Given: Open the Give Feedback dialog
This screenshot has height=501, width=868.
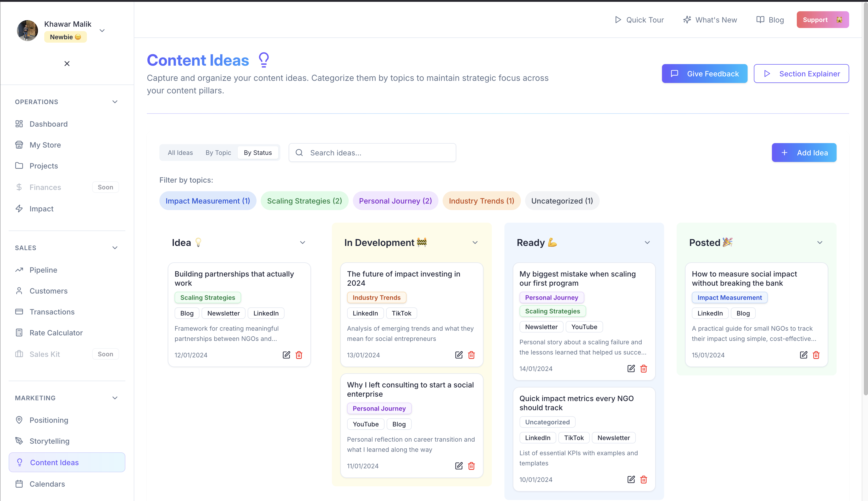Looking at the screenshot, I should click(x=704, y=74).
